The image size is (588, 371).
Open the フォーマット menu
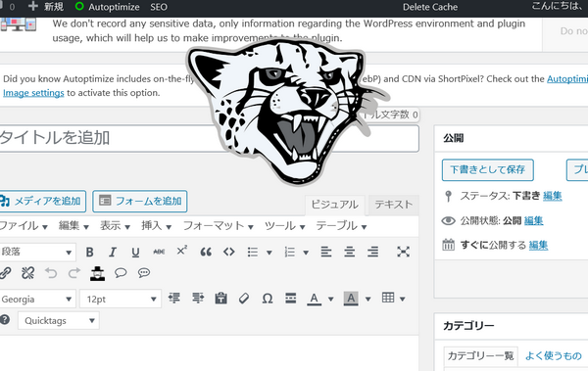pyautogui.click(x=218, y=226)
